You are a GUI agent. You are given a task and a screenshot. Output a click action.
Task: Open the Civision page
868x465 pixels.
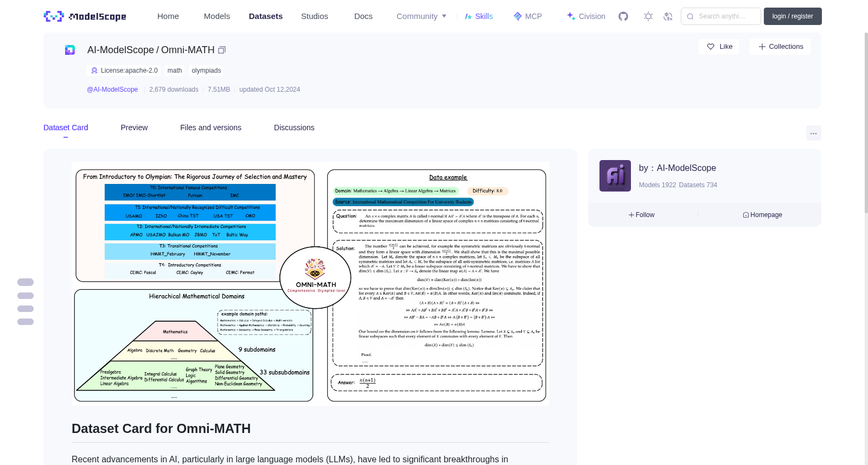pos(586,16)
